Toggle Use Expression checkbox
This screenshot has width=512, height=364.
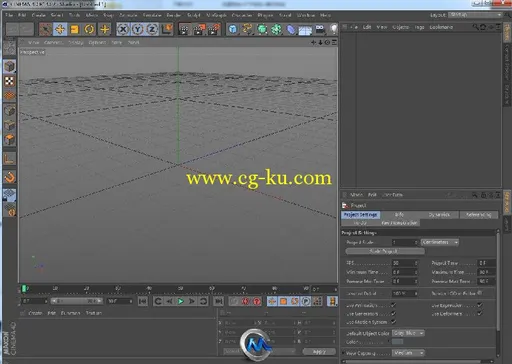click(x=480, y=305)
